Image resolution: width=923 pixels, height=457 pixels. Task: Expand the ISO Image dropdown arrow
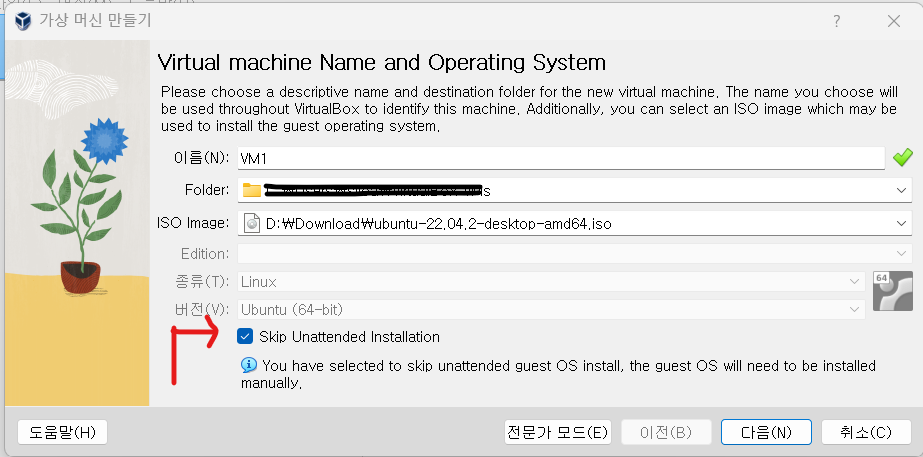tap(901, 223)
